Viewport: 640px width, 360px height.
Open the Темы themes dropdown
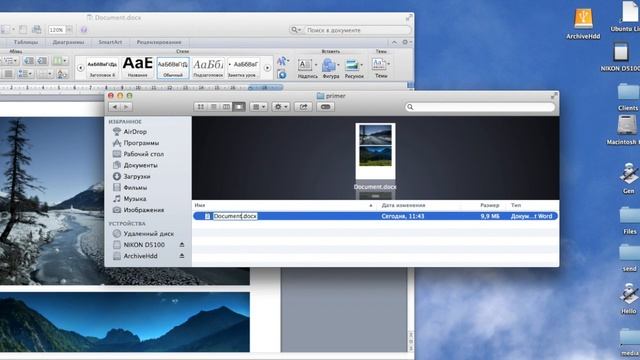point(381,68)
